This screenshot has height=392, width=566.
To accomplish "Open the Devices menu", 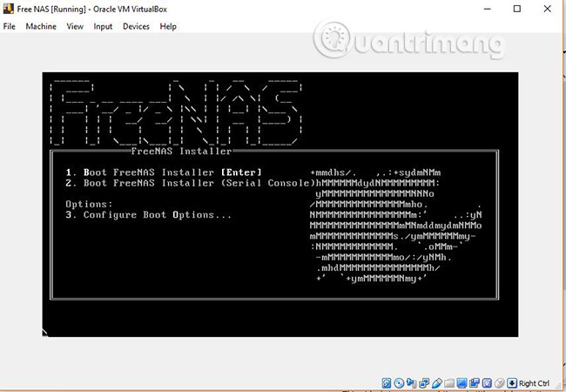I will (136, 26).
